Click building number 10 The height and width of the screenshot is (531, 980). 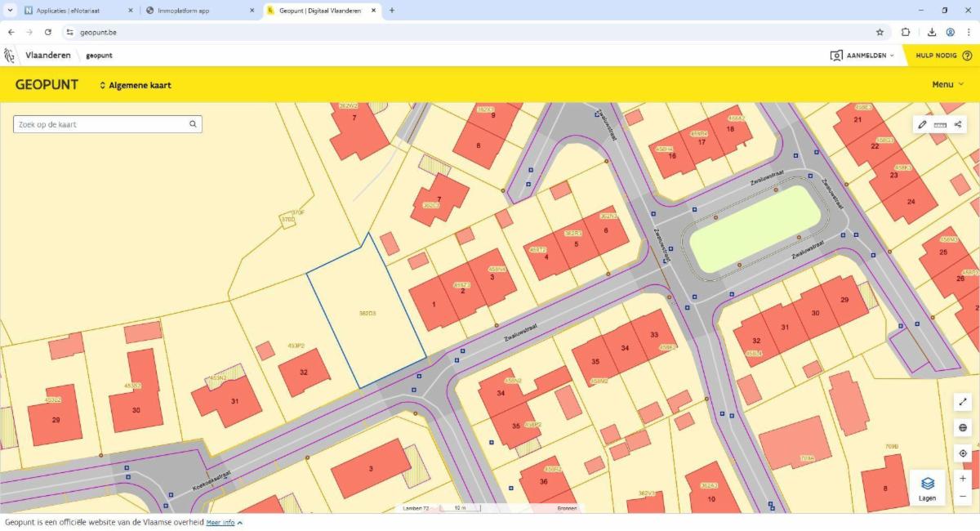(711, 498)
